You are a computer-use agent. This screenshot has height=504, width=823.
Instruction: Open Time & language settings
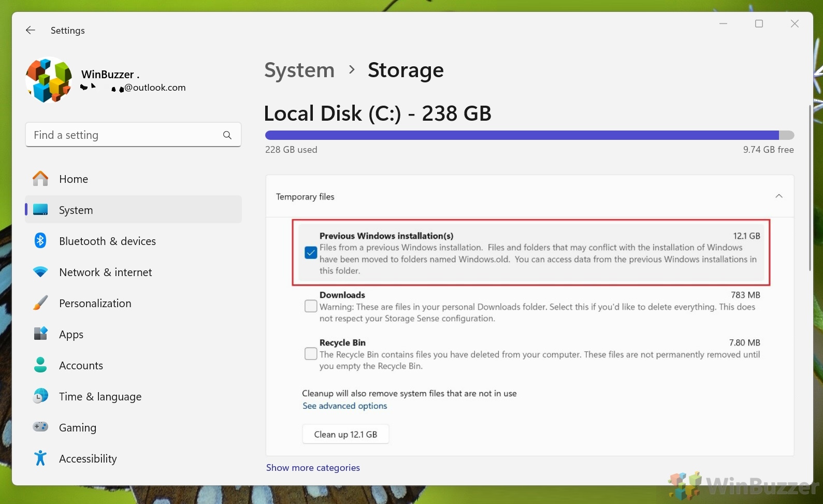click(x=100, y=397)
